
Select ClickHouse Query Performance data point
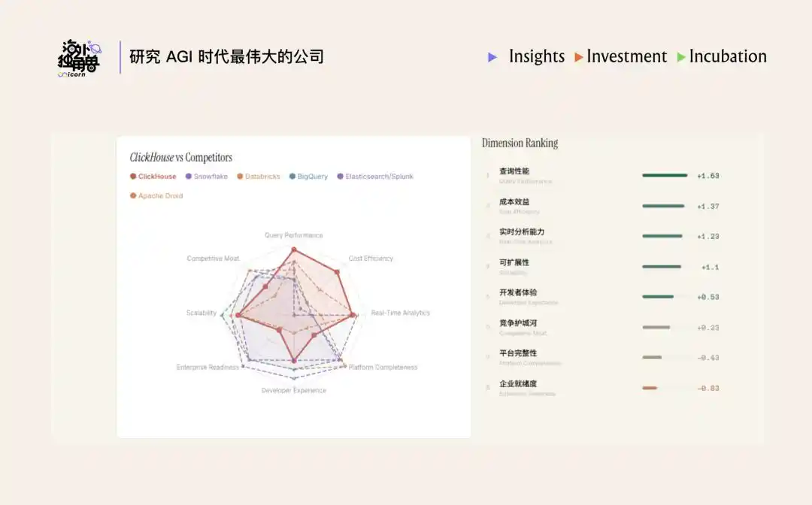[x=294, y=250]
